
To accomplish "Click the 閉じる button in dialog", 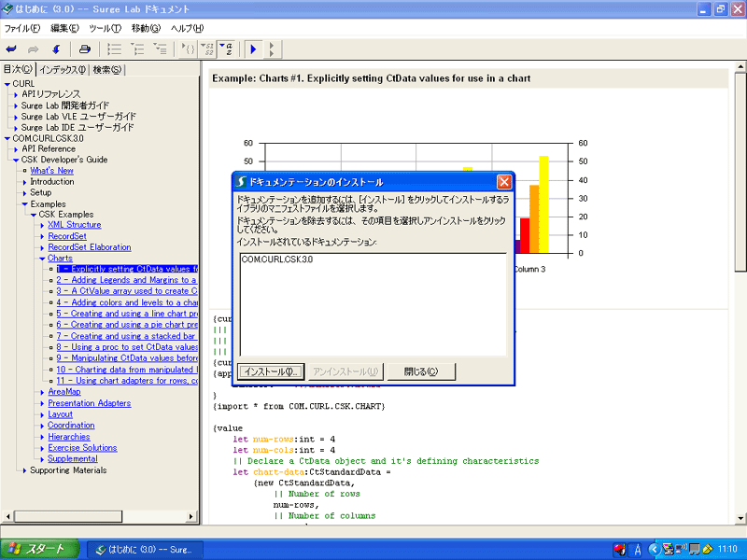I will click(x=421, y=371).
